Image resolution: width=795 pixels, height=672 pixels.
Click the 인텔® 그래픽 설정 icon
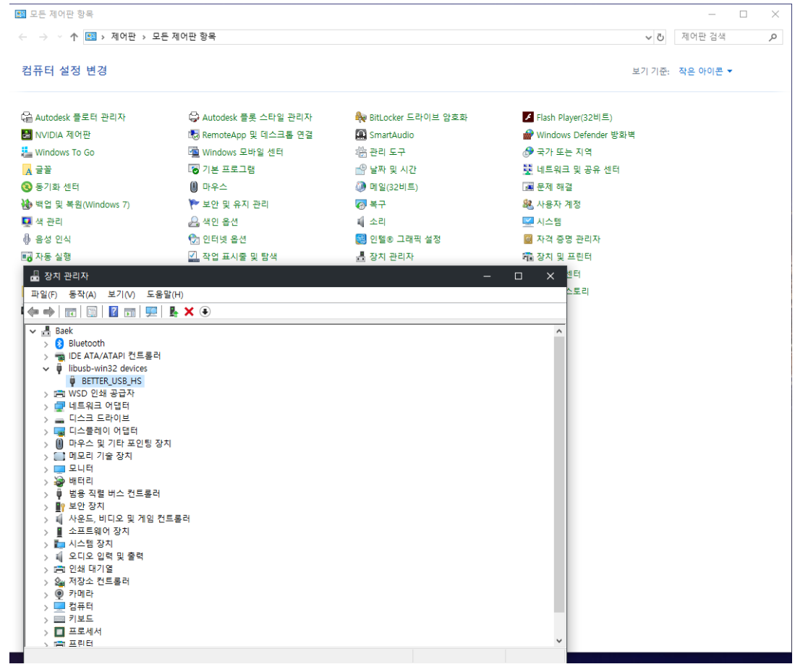[360, 239]
